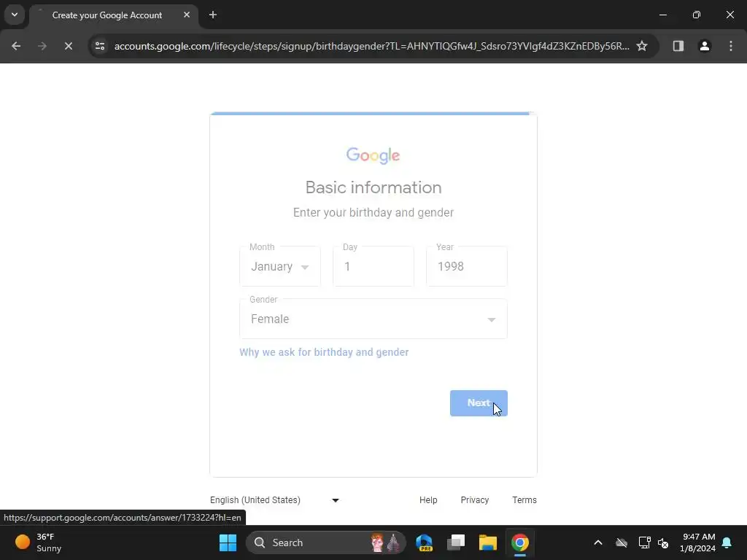Stop loading the page
This screenshot has width=747, height=560.
coord(69,46)
